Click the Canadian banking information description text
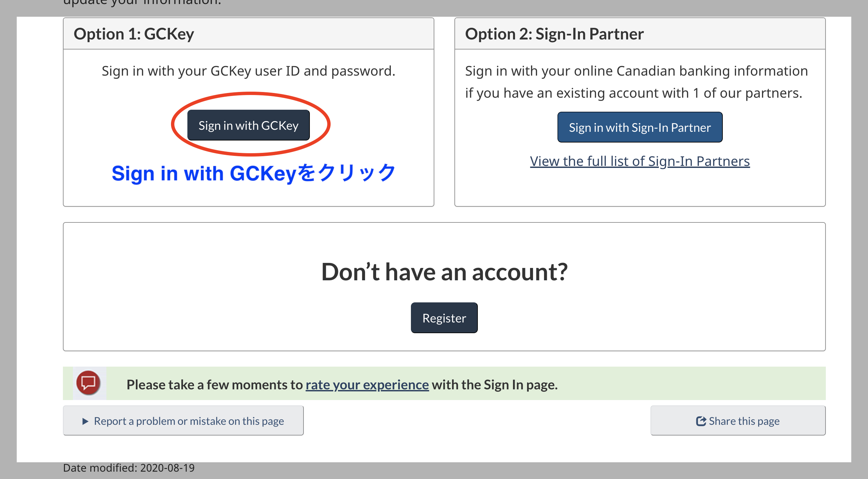The image size is (868, 479). point(636,82)
